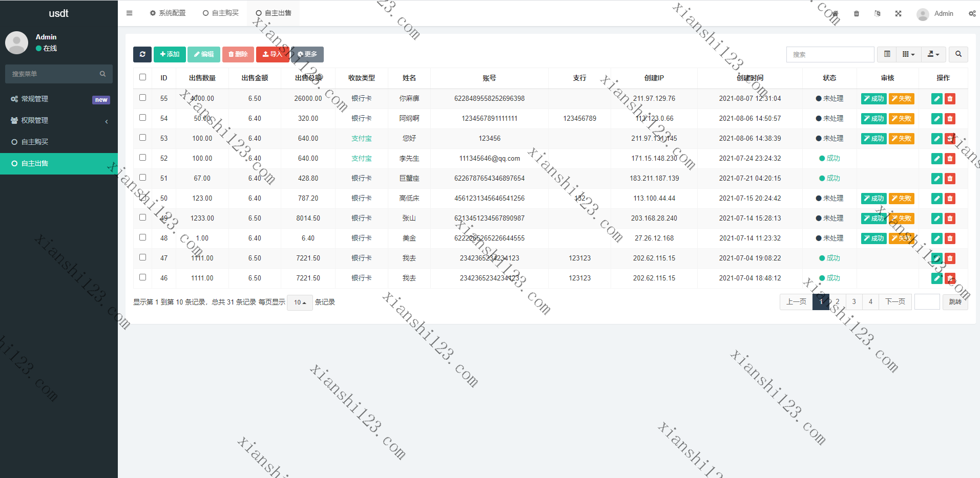Click the pencil edit icon for ID 52
The image size is (980, 478).
pyautogui.click(x=937, y=159)
